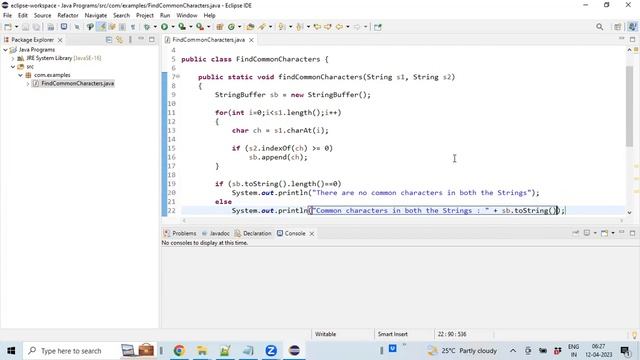
Task: Expand the JRE System Library node
Action: [x=13, y=58]
